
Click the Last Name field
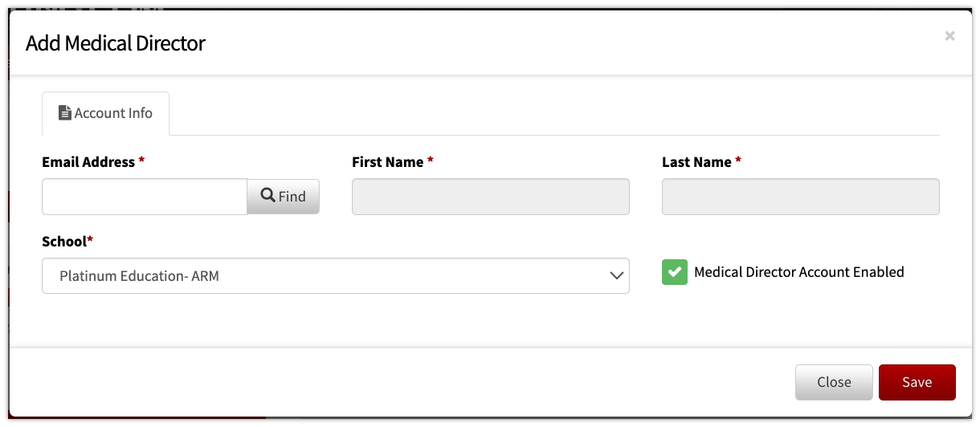point(801,197)
